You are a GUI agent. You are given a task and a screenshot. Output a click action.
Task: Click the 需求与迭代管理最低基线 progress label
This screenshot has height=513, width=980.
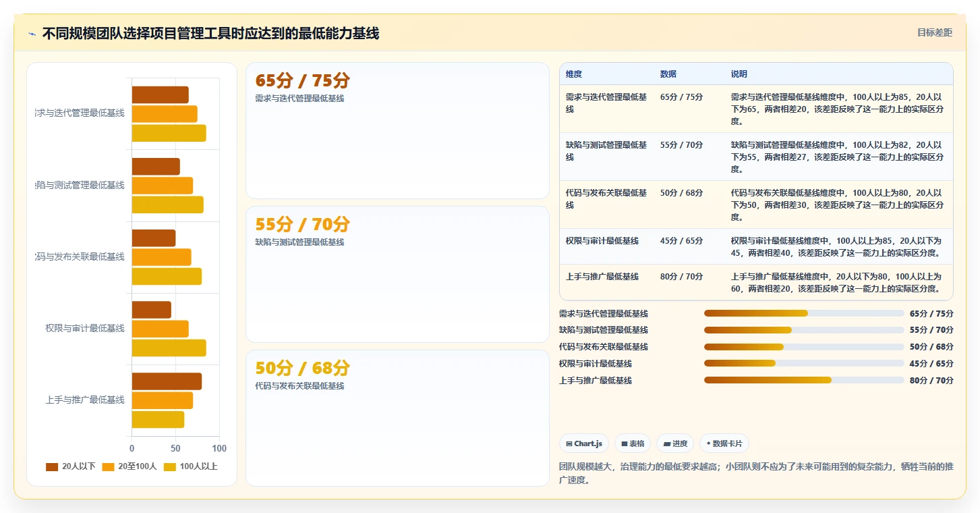click(604, 314)
